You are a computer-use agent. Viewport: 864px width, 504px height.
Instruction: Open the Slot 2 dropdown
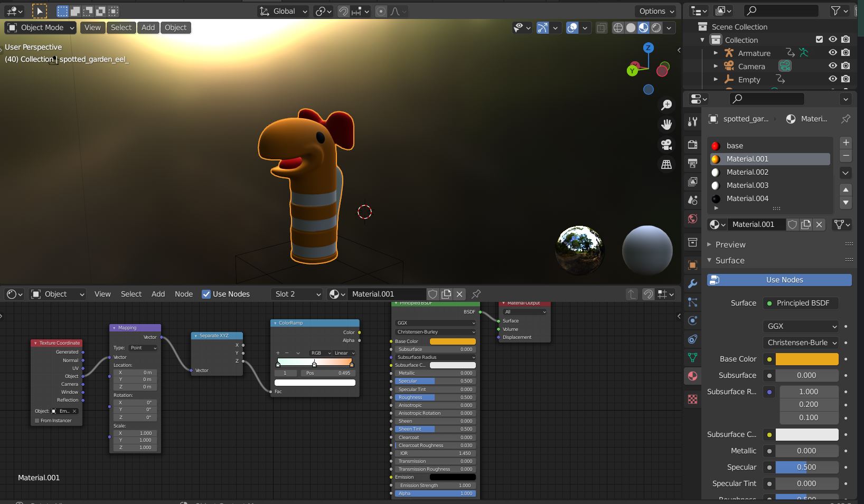click(x=297, y=294)
